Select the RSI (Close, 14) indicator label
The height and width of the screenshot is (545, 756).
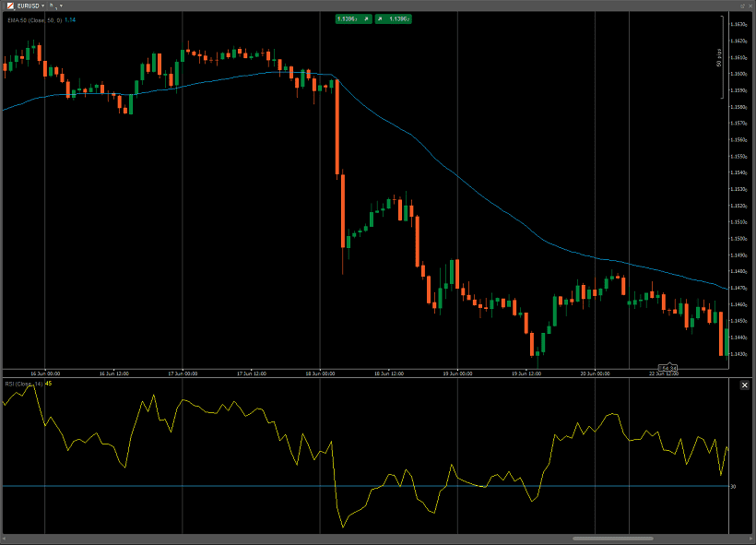pos(24,384)
